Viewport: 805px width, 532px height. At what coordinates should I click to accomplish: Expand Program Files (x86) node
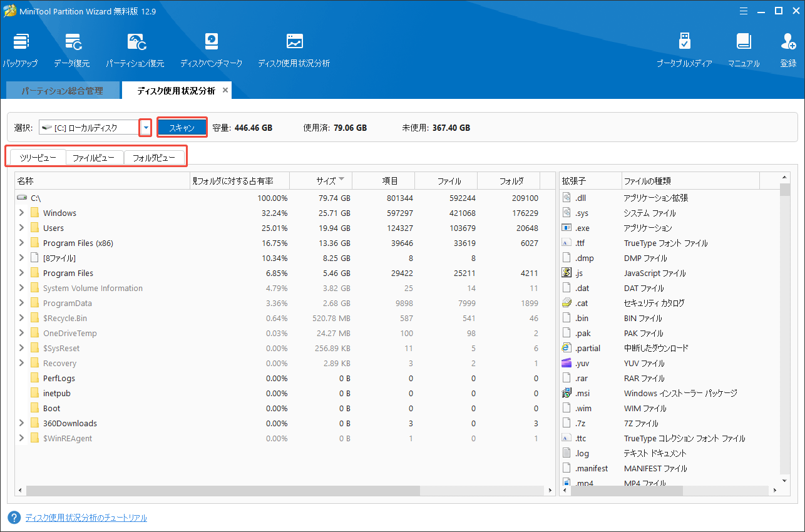pyautogui.click(x=21, y=243)
